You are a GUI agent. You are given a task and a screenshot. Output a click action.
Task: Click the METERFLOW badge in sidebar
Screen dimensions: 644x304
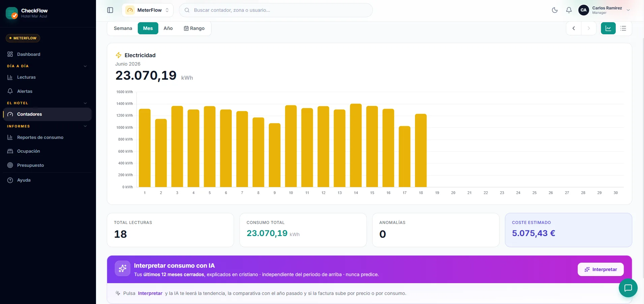coord(23,38)
